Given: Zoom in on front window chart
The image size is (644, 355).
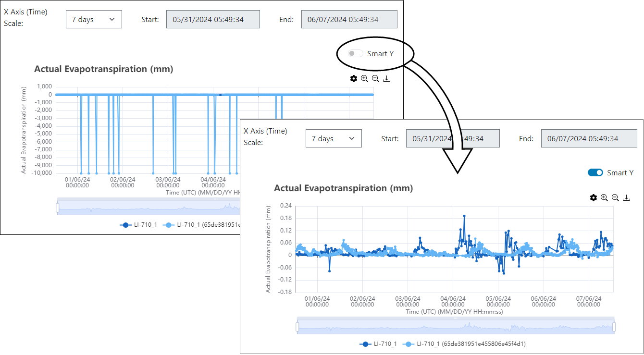Looking at the screenshot, I should tap(605, 198).
